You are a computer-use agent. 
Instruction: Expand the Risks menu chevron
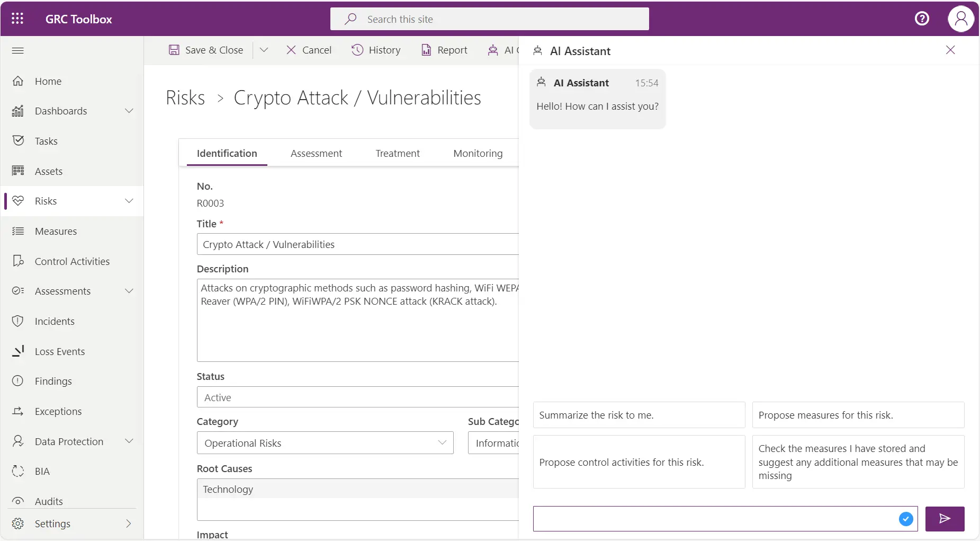[x=129, y=201]
